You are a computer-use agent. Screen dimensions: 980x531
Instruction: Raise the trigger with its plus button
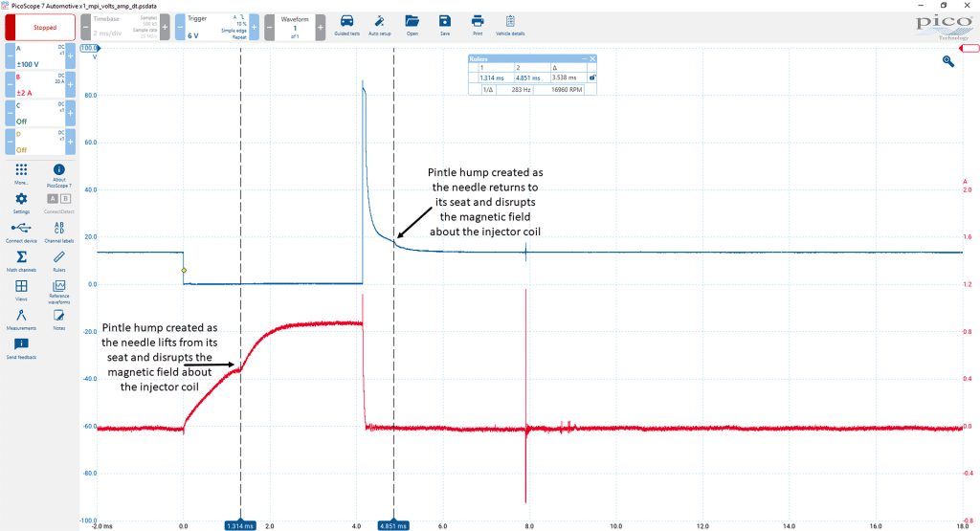click(254, 28)
